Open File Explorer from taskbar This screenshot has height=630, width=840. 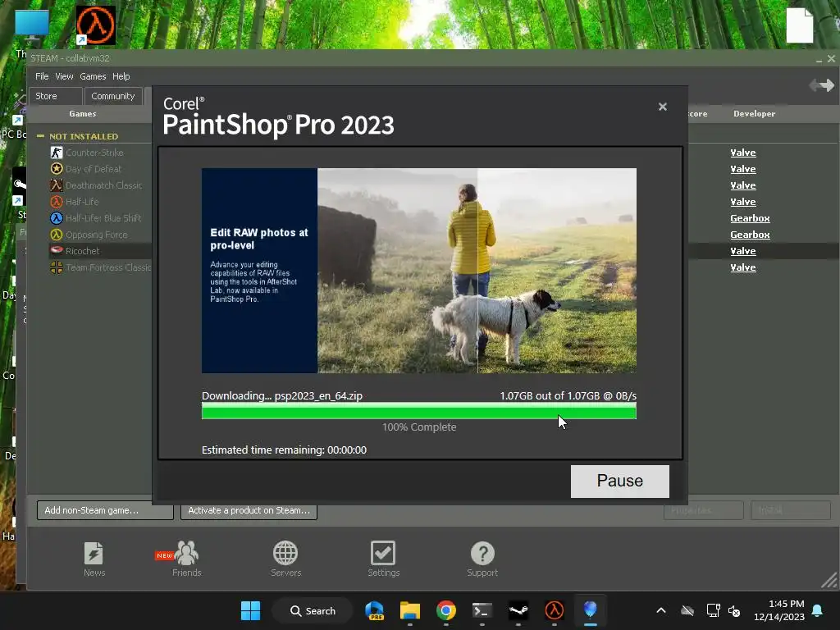pos(410,610)
